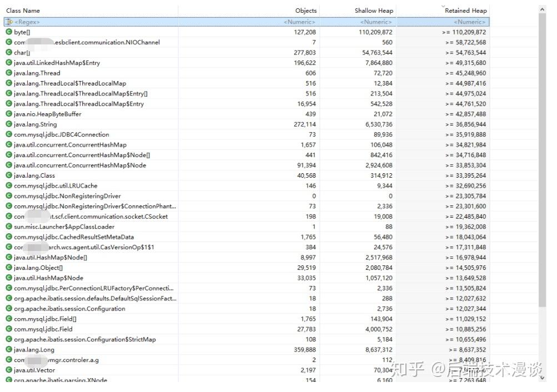Click byte[] shallow heap 110,209,872
Screen dimensions: 557x392
coord(375,32)
